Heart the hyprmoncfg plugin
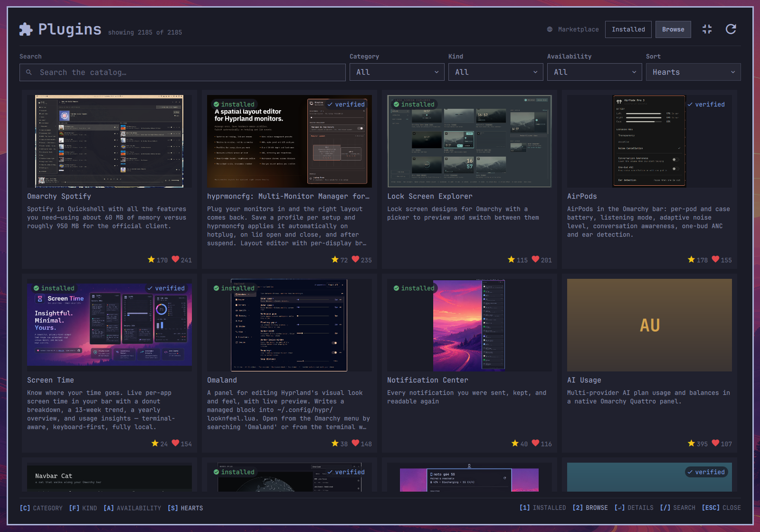 pyautogui.click(x=356, y=259)
